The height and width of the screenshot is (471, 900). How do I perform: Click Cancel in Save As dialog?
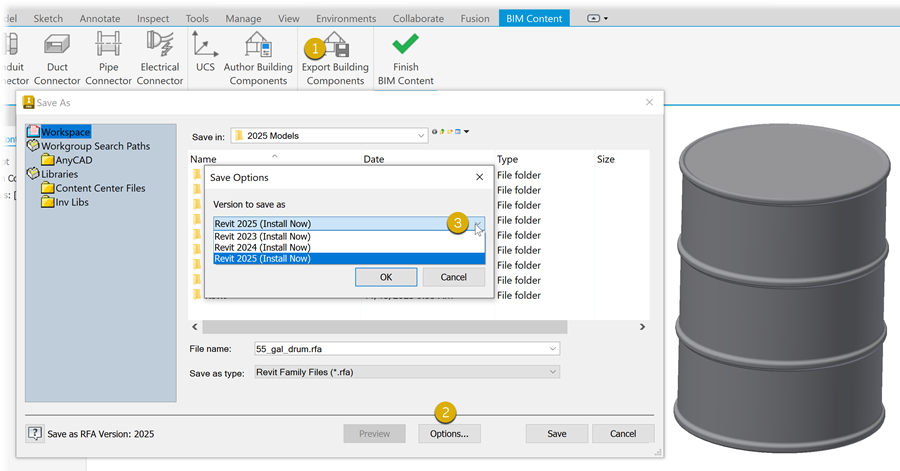(623, 434)
